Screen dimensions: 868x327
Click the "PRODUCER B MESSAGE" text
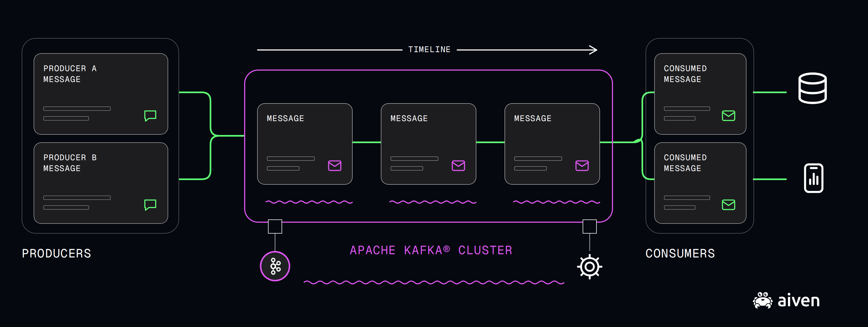(70, 163)
